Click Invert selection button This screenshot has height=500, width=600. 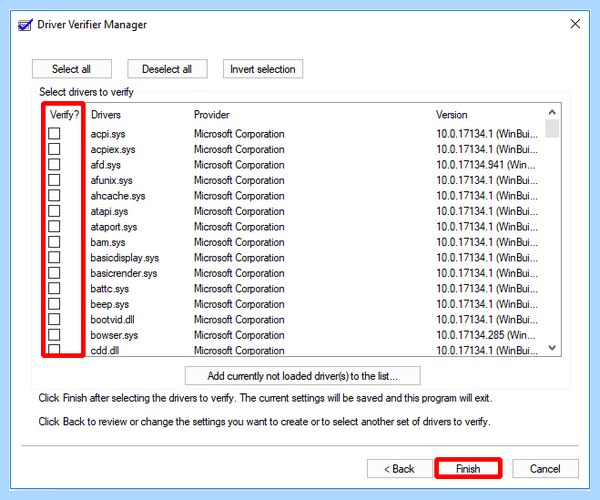point(263,69)
